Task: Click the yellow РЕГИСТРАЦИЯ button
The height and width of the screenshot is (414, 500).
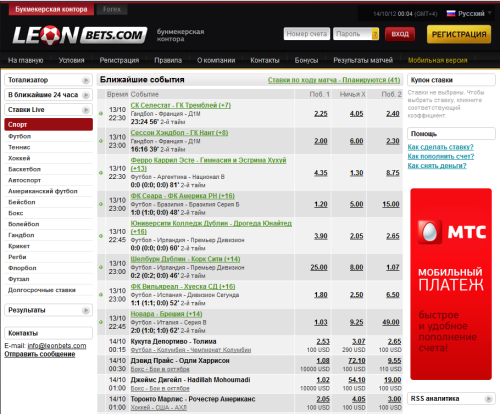Action: [x=459, y=34]
